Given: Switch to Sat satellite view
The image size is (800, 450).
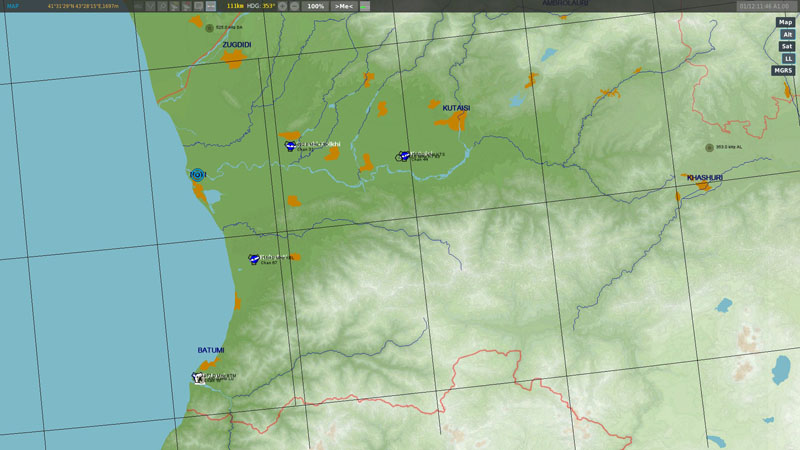Looking at the screenshot, I should [x=787, y=46].
